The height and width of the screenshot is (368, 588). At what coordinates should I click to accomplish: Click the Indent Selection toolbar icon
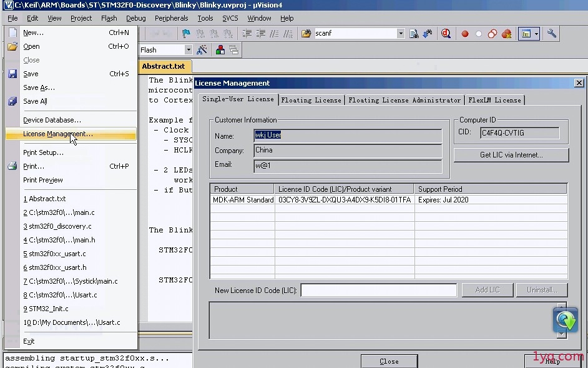(247, 33)
